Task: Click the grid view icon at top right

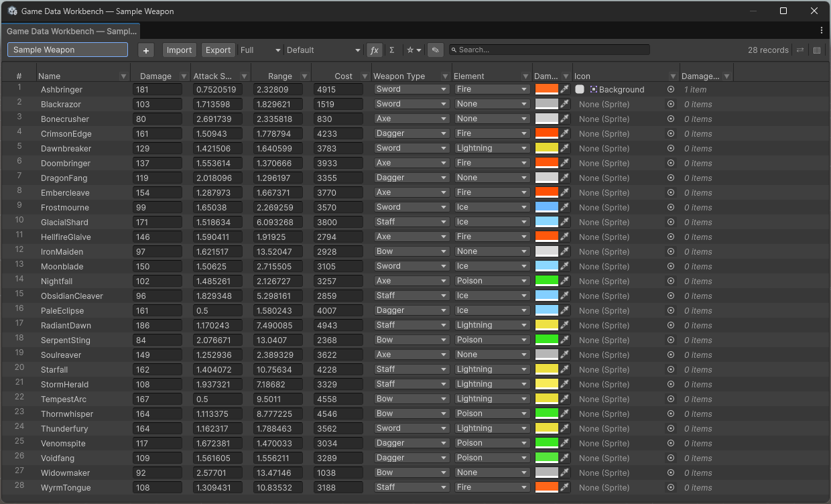Action: 816,50
